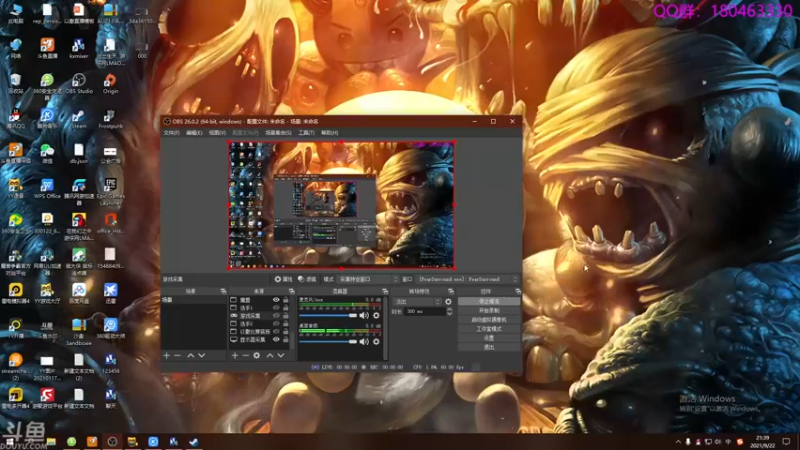Open the streamcha... (2) desktop shortcut
800x450 pixels.
click(15, 366)
